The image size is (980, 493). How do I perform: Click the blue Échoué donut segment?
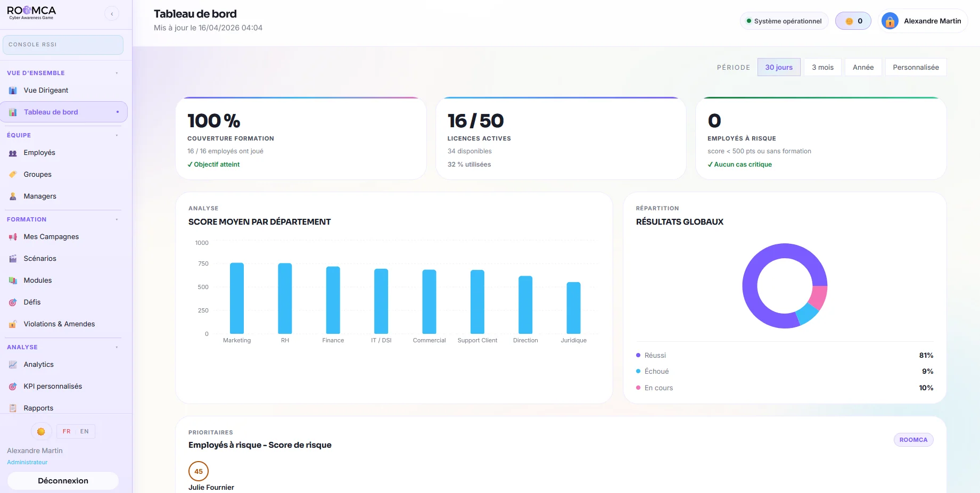pyautogui.click(x=807, y=313)
